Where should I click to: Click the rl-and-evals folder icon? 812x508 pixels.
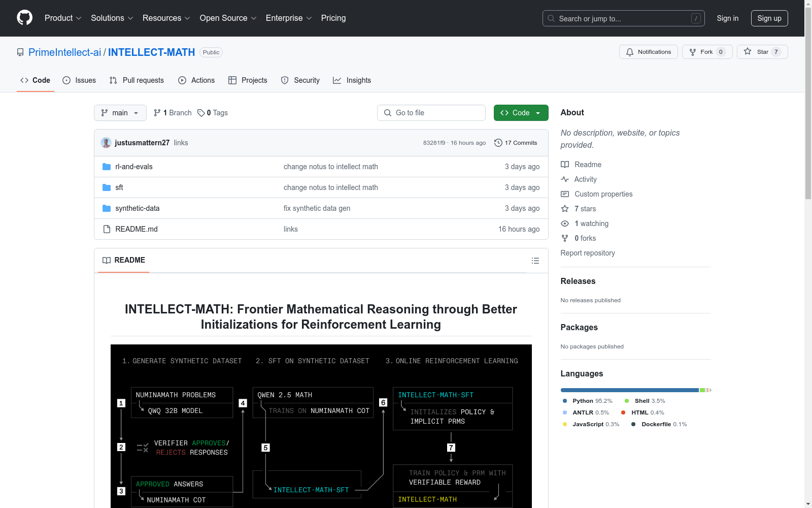pyautogui.click(x=107, y=167)
